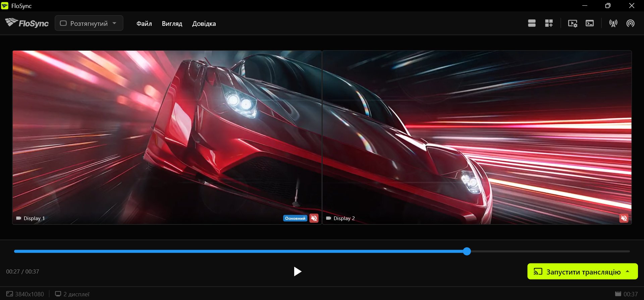Click the blue playback slider handle
The width and height of the screenshot is (644, 300).
467,251
